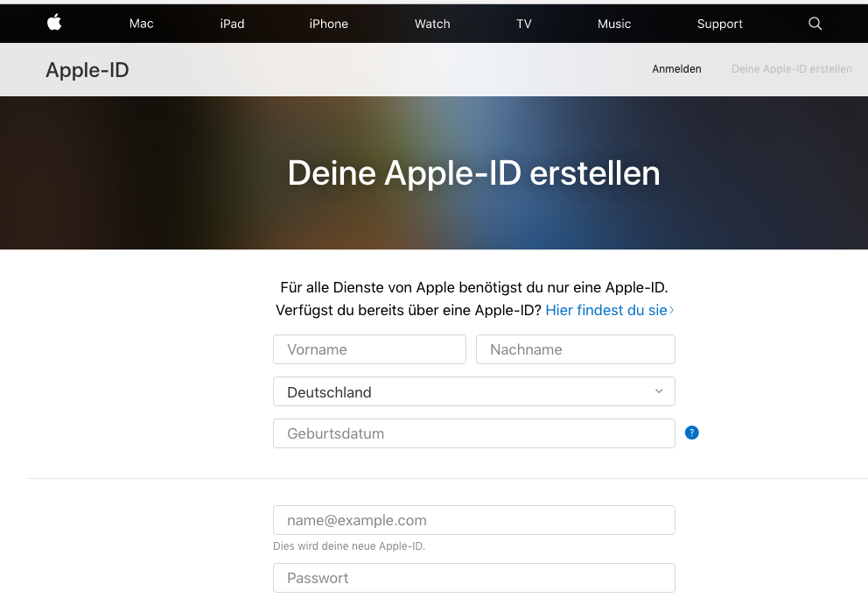The height and width of the screenshot is (605, 868).
Task: Open the iPad menu item
Action: pos(232,24)
